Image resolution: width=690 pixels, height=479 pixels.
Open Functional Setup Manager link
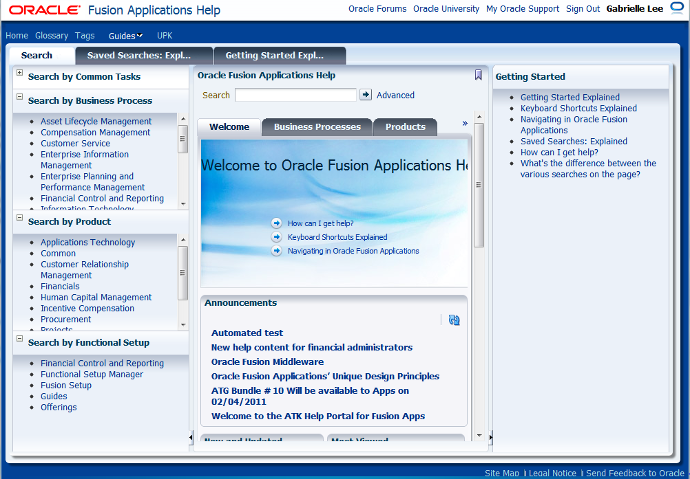coord(92,374)
